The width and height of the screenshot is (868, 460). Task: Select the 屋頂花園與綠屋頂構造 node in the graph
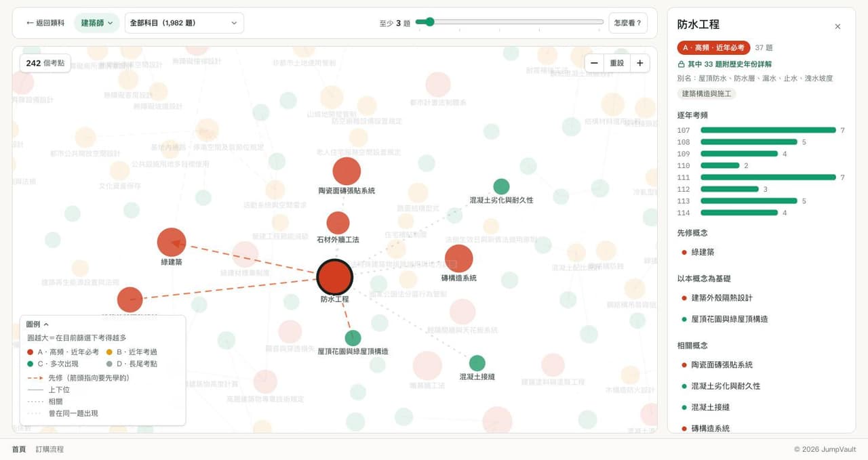pos(353,338)
